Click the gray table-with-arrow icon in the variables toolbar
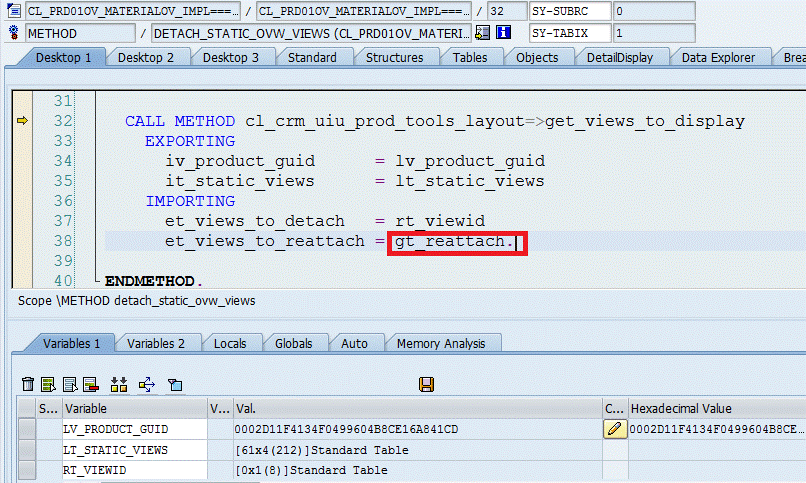This screenshot has height=483, width=806. click(70, 384)
